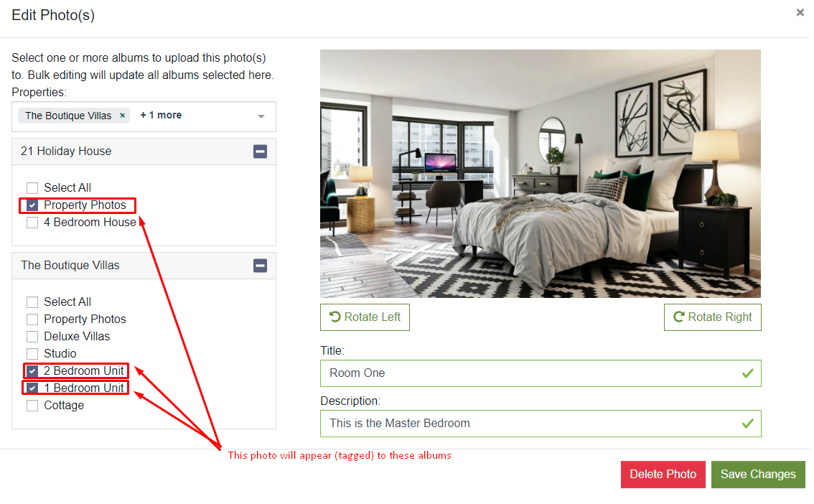
Task: Click the Rotate Left button
Action: click(365, 317)
